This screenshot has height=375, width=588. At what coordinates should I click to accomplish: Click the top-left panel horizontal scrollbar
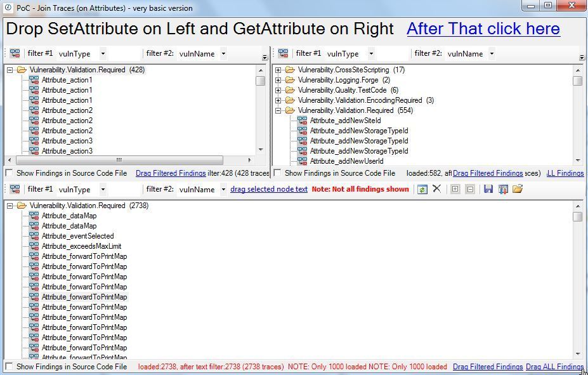click(x=121, y=161)
